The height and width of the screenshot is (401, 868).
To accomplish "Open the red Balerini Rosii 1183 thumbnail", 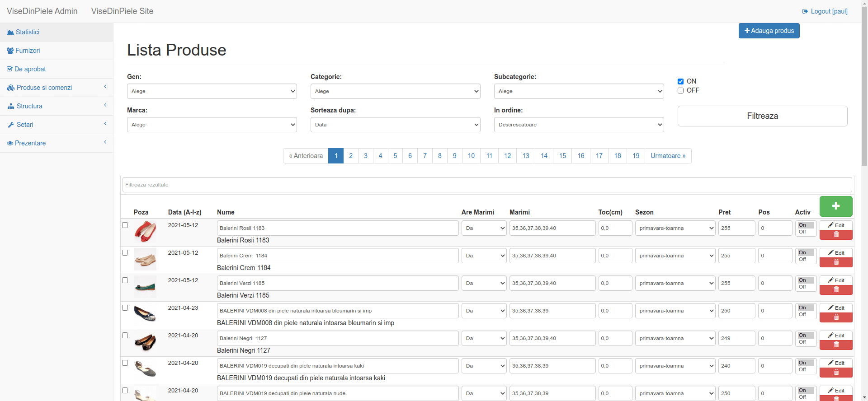I will [x=145, y=232].
